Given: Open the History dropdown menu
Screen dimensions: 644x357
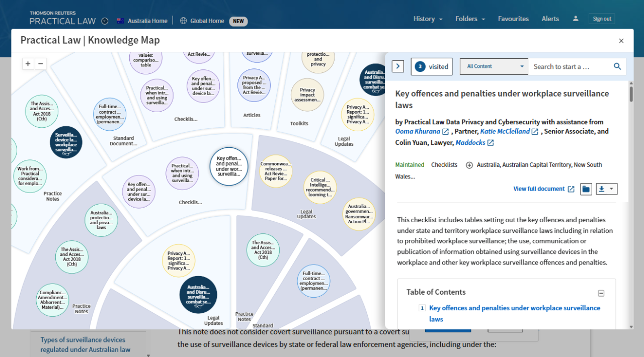Looking at the screenshot, I should pos(427,19).
